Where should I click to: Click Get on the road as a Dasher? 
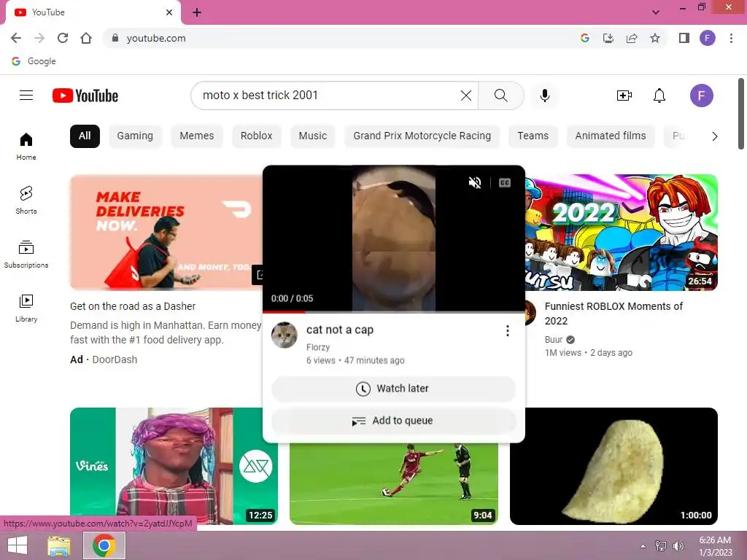click(x=133, y=306)
